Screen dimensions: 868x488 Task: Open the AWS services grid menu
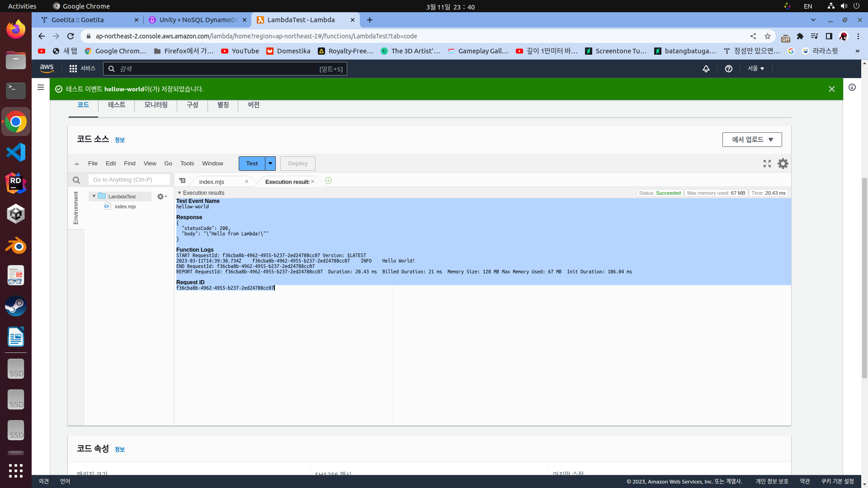[x=73, y=69]
